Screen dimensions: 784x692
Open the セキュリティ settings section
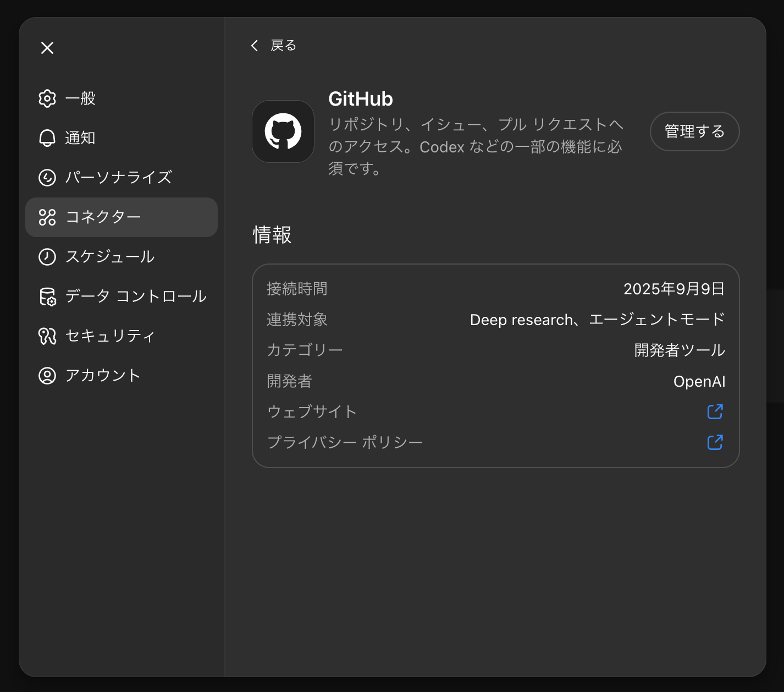pos(122,336)
